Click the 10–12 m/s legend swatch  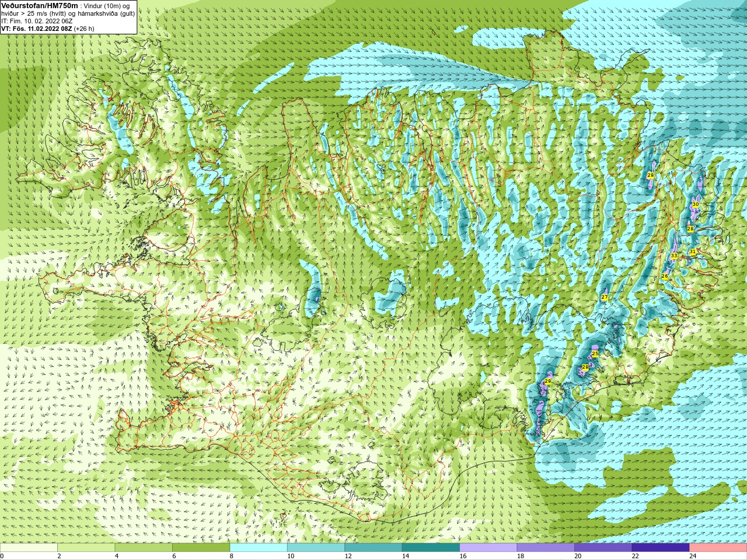coord(316,548)
